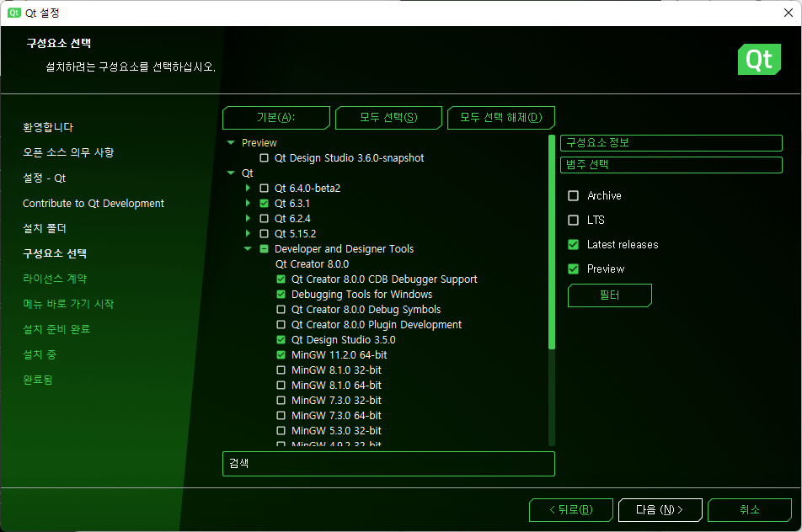802x532 pixels.
Task: Check the Qt 6.2.4 checkbox
Action: (264, 219)
